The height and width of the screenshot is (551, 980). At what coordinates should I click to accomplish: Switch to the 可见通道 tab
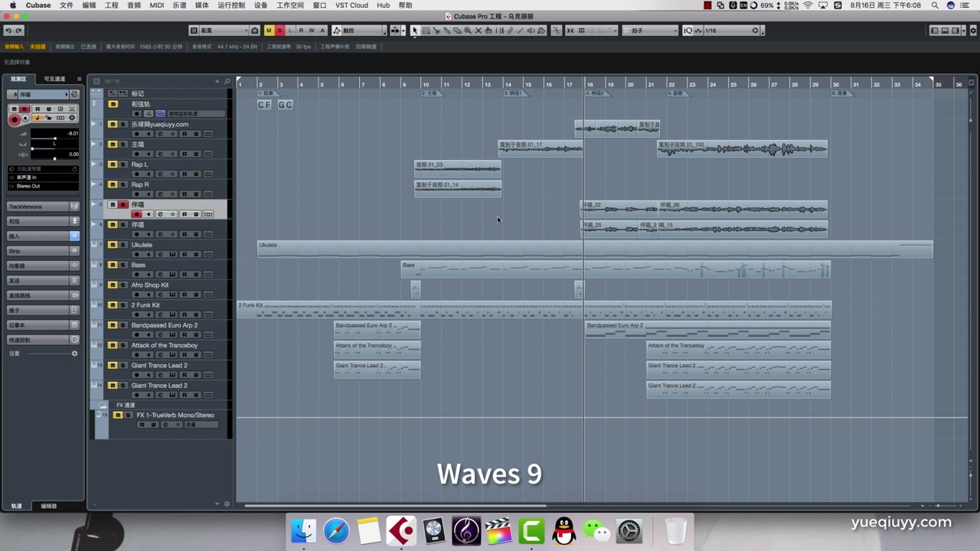(x=54, y=79)
